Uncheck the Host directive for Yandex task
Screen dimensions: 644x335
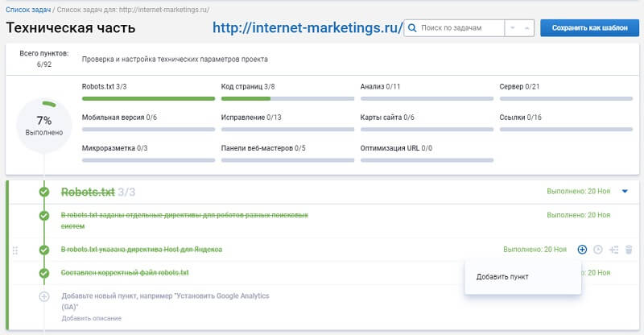coord(44,250)
